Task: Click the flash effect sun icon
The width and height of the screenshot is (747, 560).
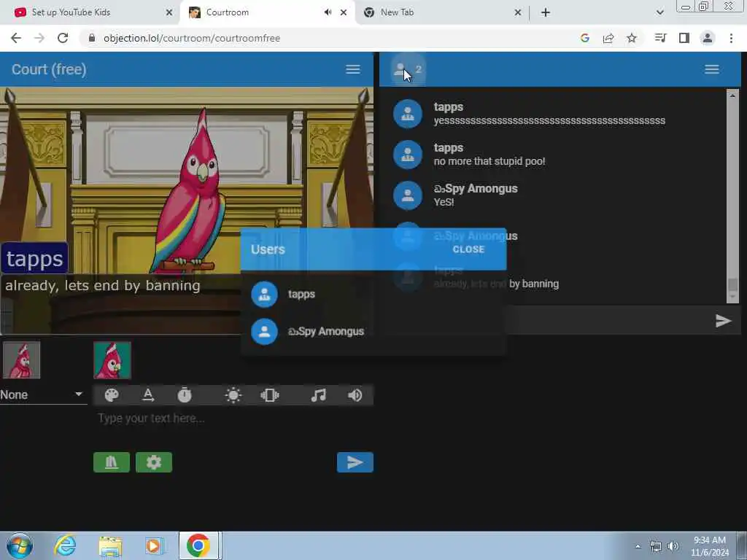Action: 233,395
